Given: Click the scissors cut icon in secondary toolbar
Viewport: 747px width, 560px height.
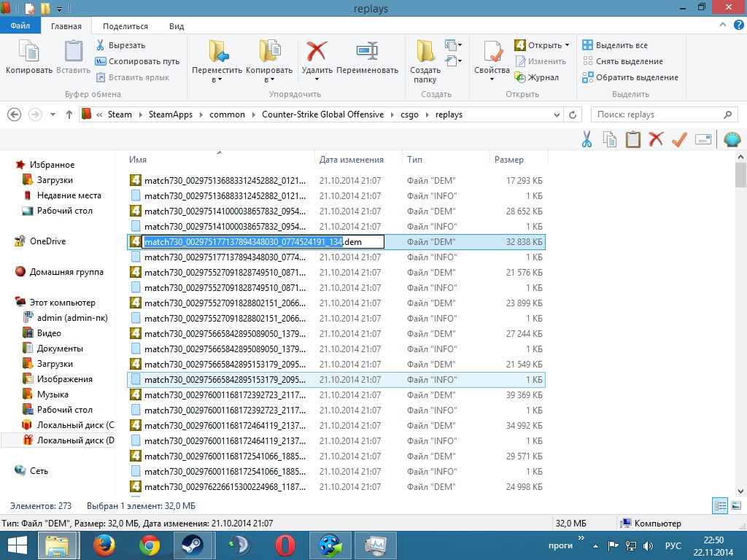Looking at the screenshot, I should [x=587, y=139].
